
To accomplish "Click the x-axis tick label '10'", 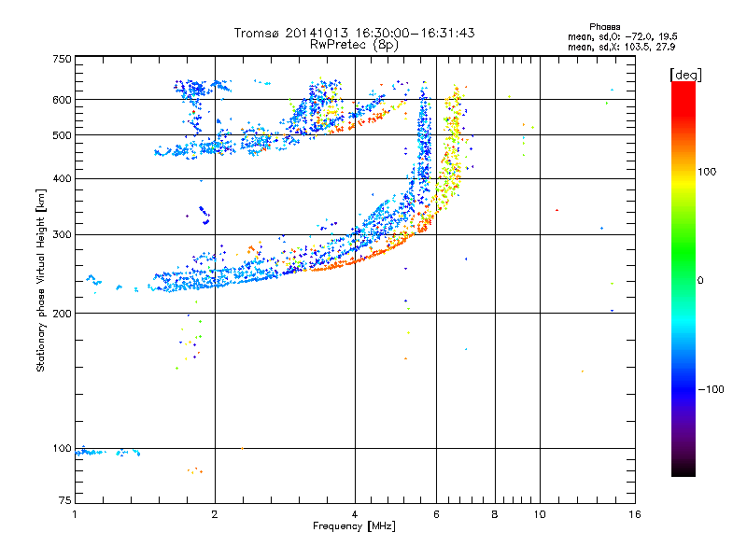I will pyautogui.click(x=540, y=514).
